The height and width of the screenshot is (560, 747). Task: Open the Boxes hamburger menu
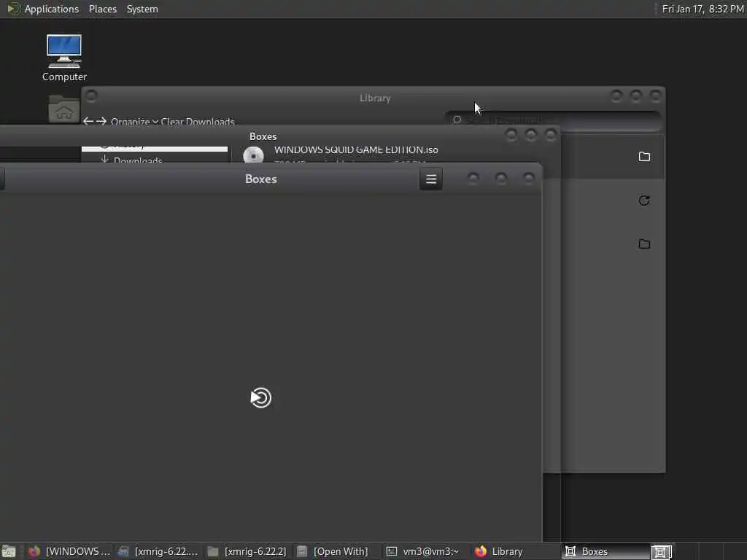(431, 179)
